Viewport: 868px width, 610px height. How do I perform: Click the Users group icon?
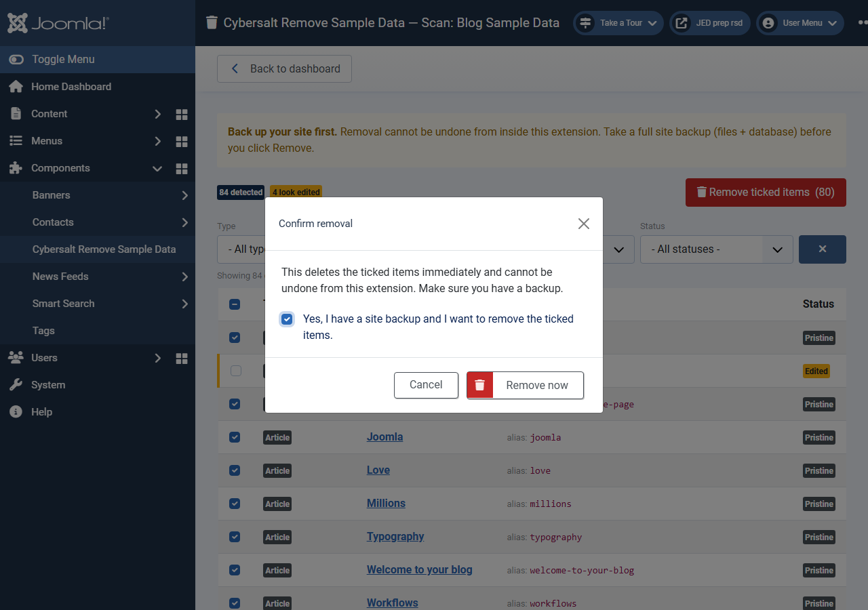[16, 358]
